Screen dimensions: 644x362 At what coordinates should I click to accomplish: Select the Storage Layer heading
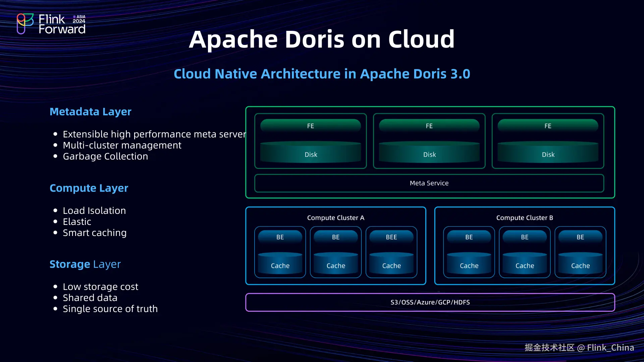point(85,264)
